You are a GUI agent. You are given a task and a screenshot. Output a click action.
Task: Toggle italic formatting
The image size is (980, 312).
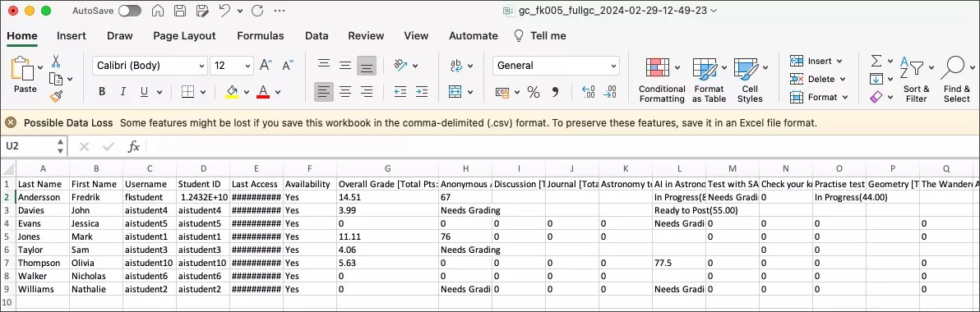pyautogui.click(x=123, y=92)
